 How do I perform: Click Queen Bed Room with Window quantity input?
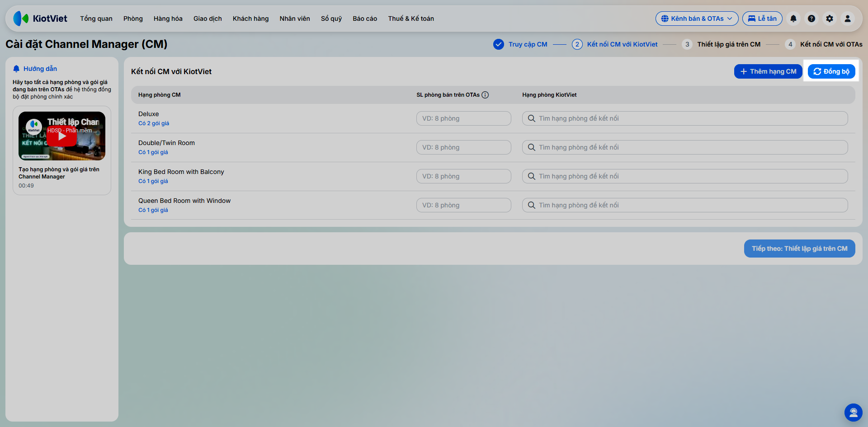[464, 205]
